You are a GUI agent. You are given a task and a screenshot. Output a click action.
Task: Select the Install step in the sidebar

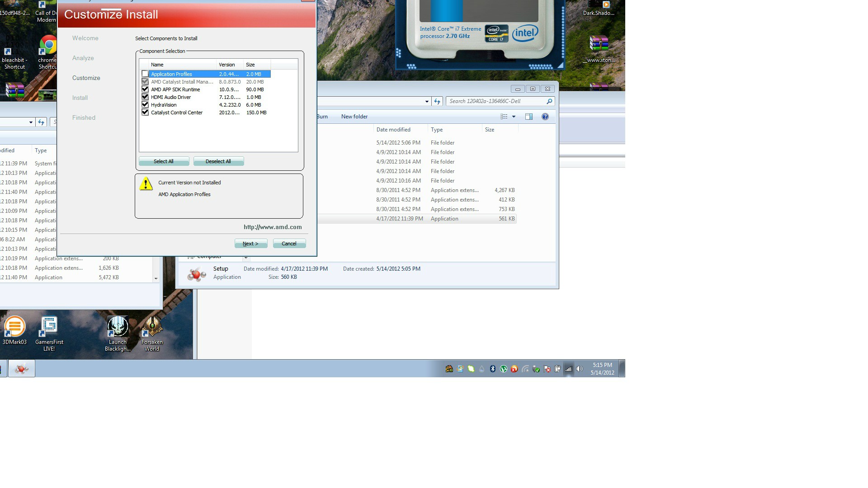click(x=80, y=98)
